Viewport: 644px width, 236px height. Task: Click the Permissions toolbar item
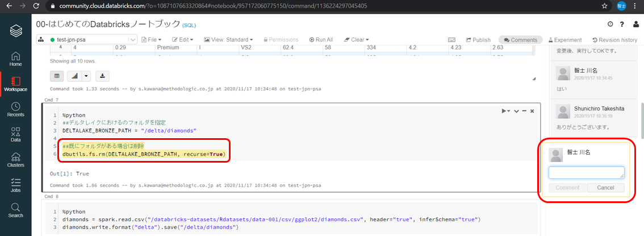281,40
